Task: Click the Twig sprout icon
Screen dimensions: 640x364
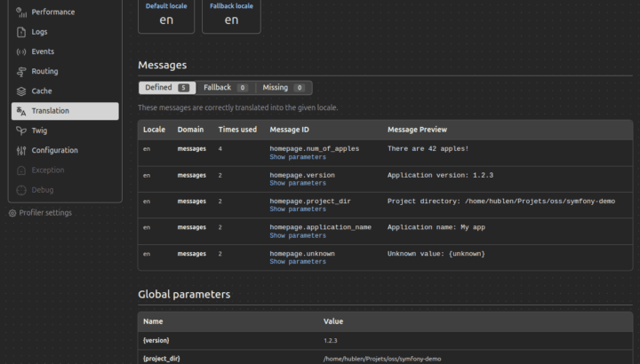Action: click(21, 131)
